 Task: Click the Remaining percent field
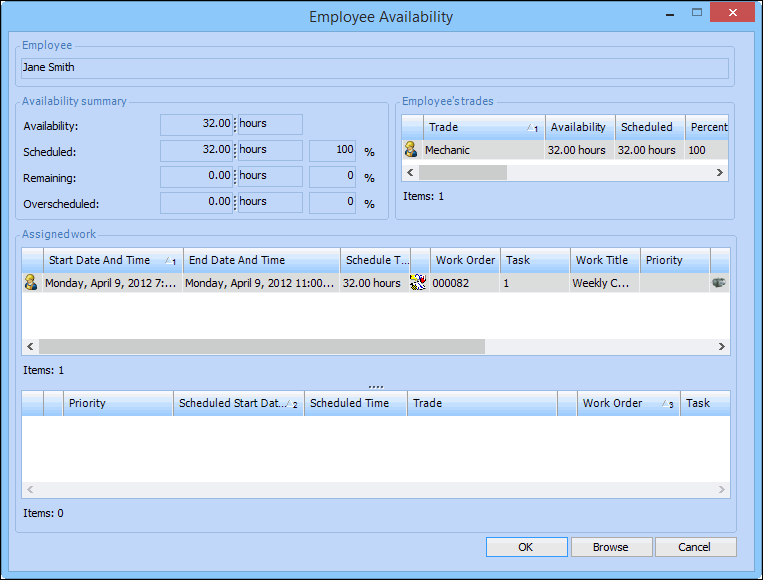[x=332, y=176]
